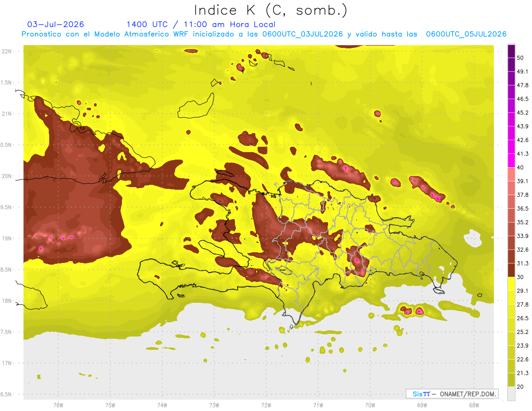The height and width of the screenshot is (411, 532).
Task: Click the "47.8" color scale value
Action: tap(523, 85)
